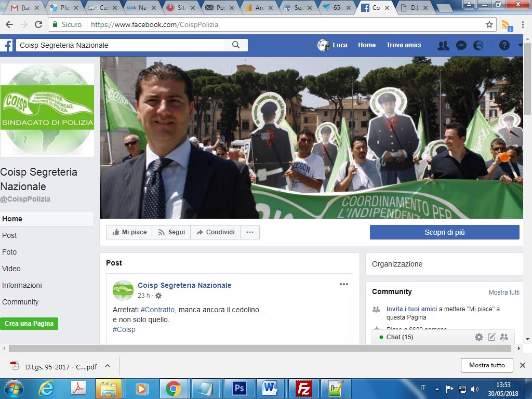The height and width of the screenshot is (399, 532).
Task: Click Home in Facebook top bar
Action: [x=367, y=45]
